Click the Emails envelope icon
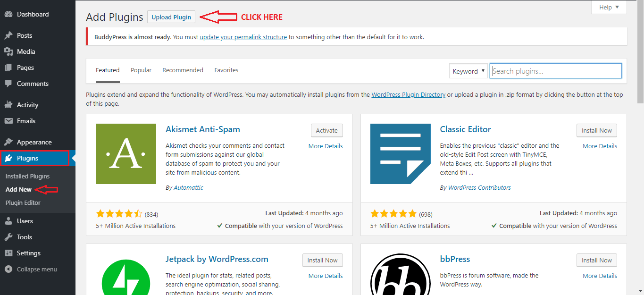Viewport: 644px width, 295px height. pos(8,121)
